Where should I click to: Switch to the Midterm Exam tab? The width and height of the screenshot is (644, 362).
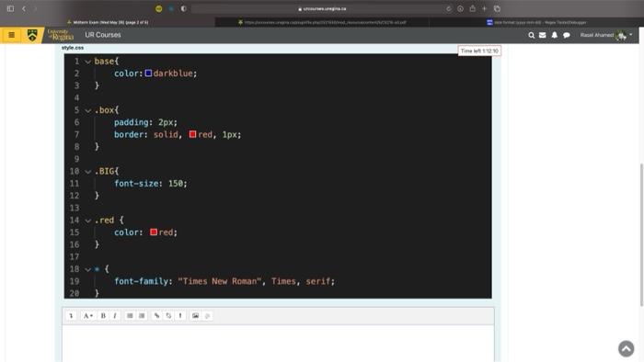[108, 23]
